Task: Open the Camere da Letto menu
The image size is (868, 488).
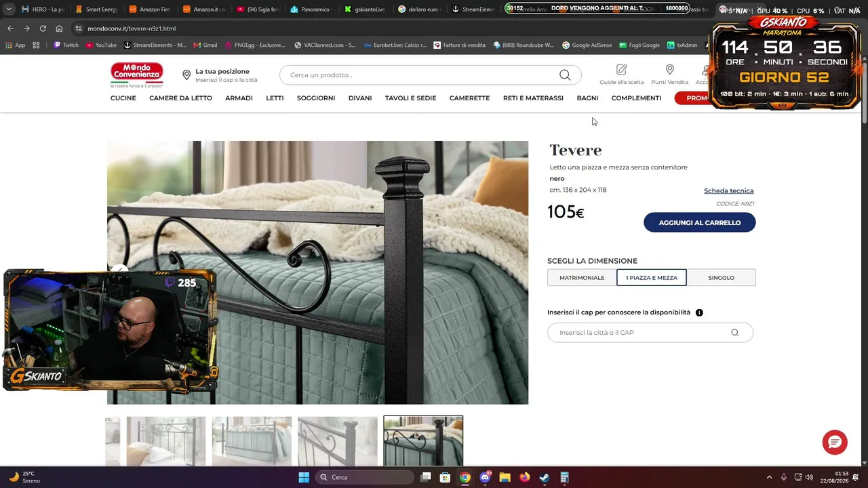Action: click(180, 98)
